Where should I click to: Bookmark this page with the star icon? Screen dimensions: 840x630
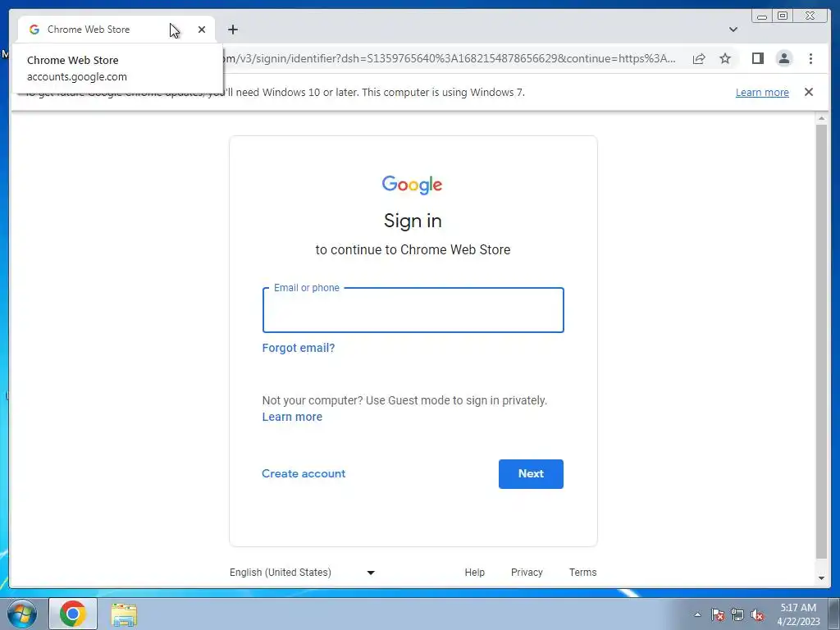point(725,58)
